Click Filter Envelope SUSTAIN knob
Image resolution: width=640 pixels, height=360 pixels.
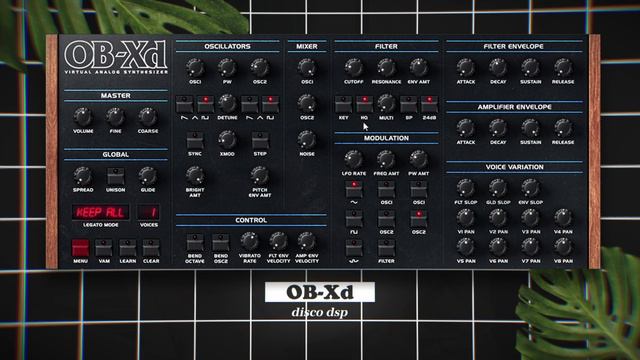coord(531,67)
